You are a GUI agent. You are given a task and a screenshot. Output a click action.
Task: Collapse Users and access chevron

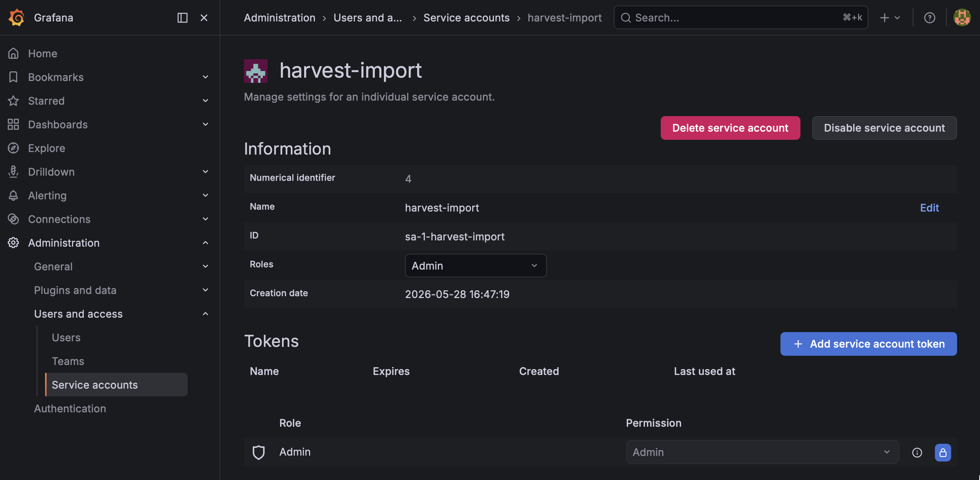205,314
